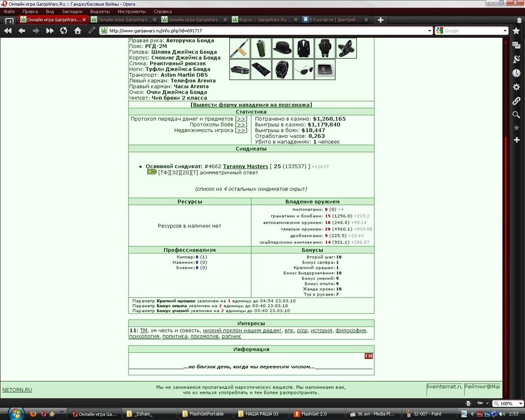Click the Google search field
Screen dimensions: 525x420
click(x=472, y=31)
